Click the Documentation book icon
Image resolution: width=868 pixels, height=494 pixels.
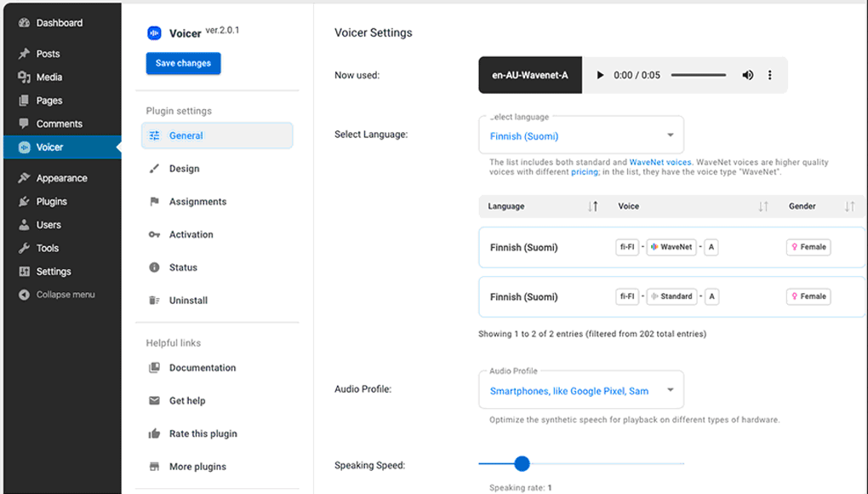pos(154,368)
